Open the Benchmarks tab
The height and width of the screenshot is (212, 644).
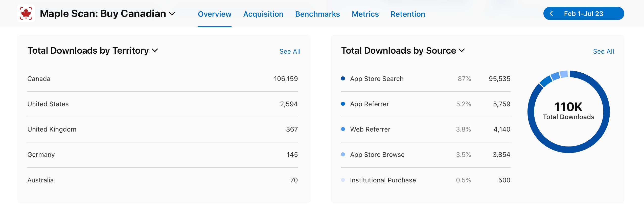click(x=317, y=14)
